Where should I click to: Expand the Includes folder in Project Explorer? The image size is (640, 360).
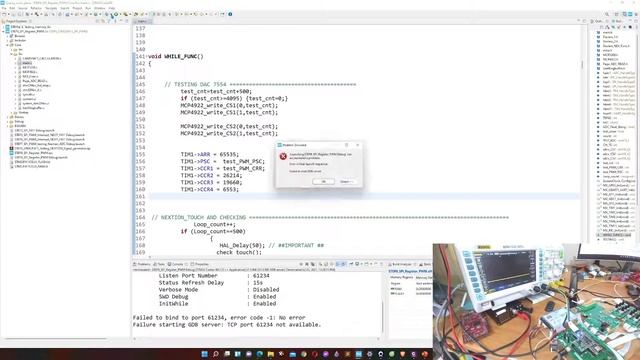(x=7, y=40)
